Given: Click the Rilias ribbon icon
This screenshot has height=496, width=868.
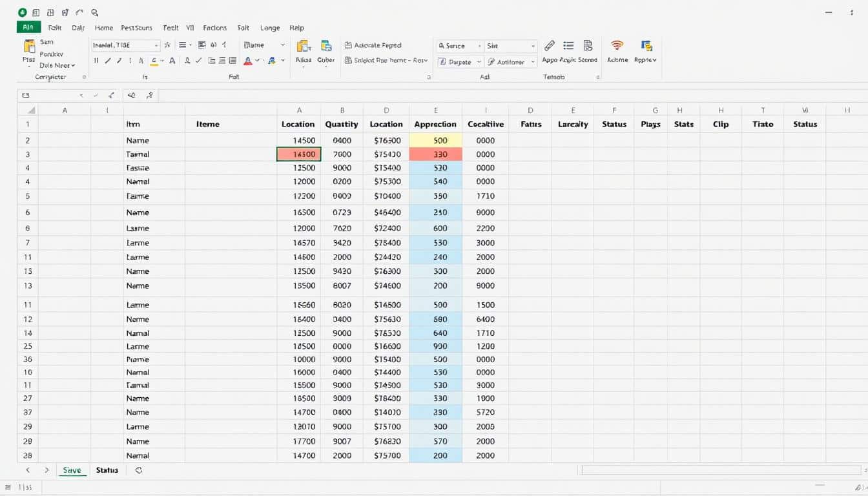Looking at the screenshot, I should [x=303, y=46].
